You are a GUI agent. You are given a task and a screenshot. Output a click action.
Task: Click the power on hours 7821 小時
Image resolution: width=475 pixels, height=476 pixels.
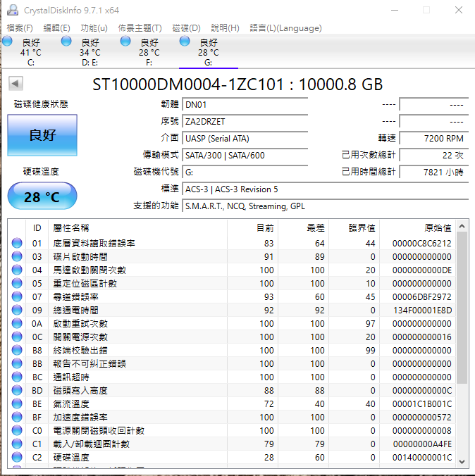(433, 173)
